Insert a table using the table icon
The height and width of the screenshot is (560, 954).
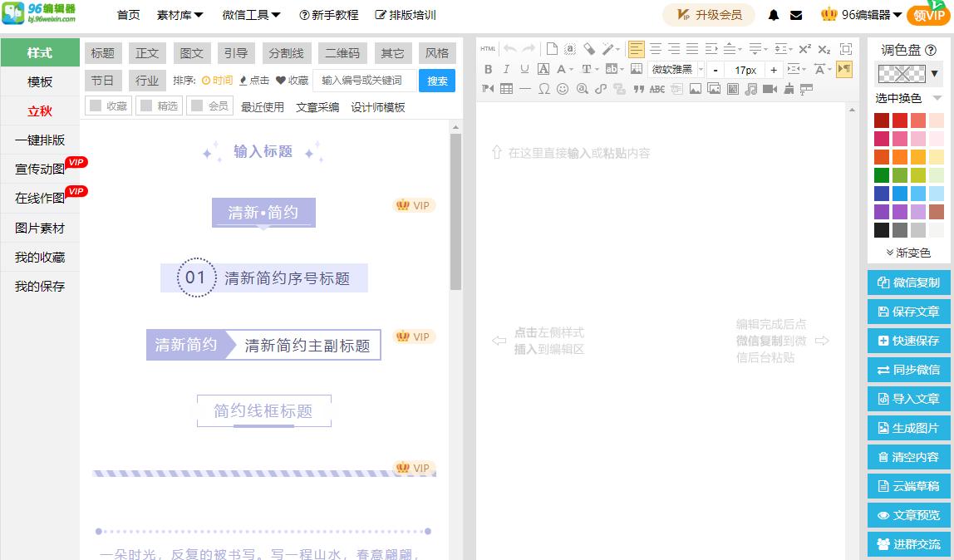(x=508, y=88)
